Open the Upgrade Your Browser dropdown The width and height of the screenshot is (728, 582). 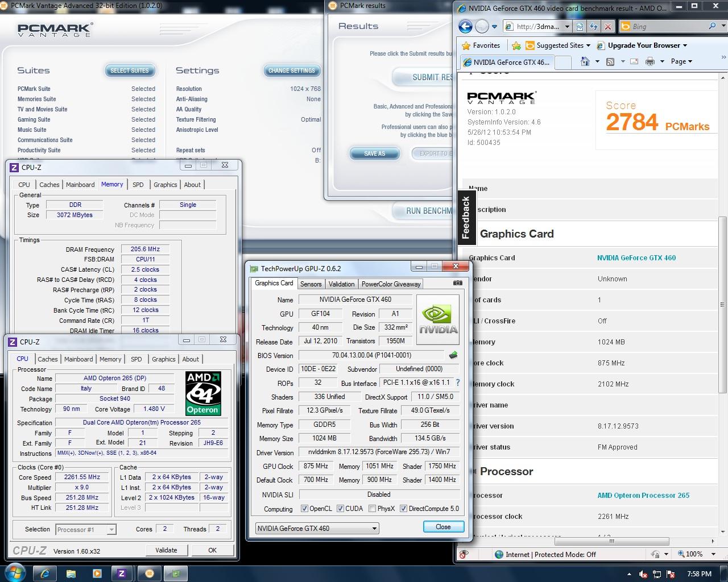(685, 45)
